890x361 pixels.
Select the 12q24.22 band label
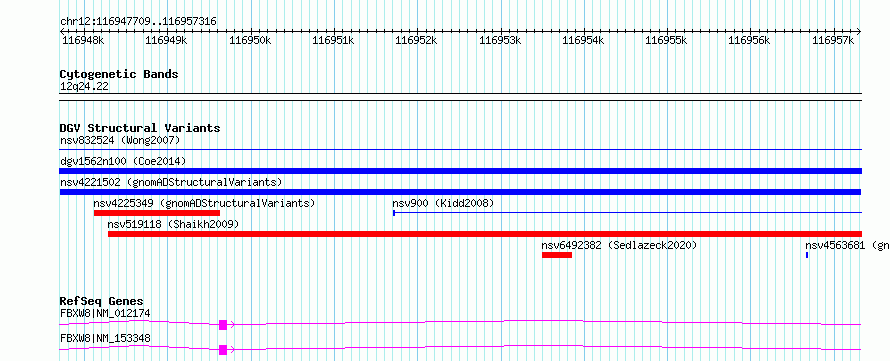click(x=84, y=87)
